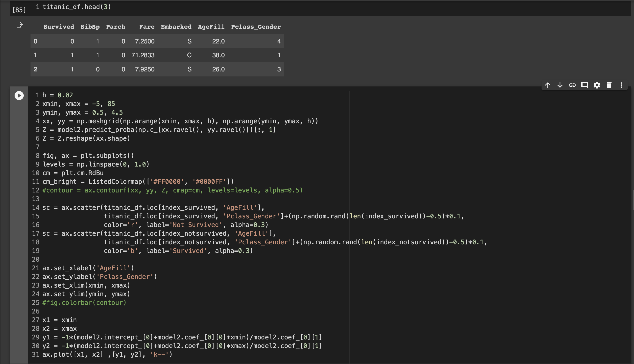Select AgeFill value 26.0
634x364 pixels.
218,69
